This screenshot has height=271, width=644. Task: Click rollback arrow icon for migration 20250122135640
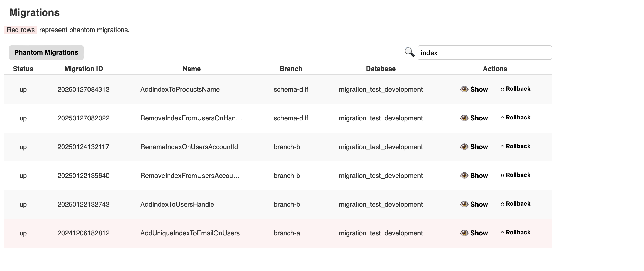[502, 175]
